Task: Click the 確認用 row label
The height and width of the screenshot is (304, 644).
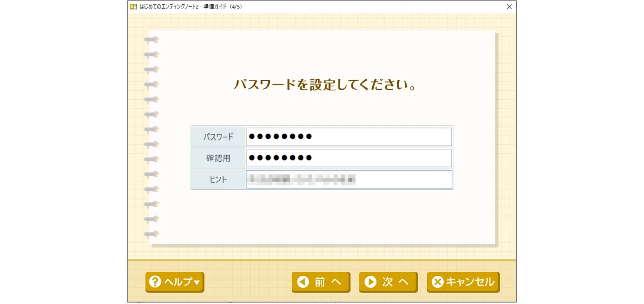Action: (218, 157)
